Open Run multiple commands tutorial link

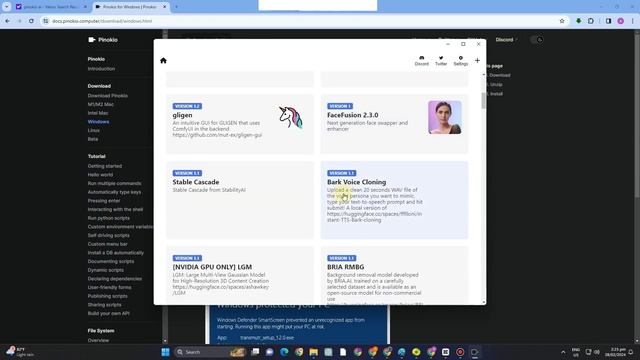pyautogui.click(x=114, y=183)
